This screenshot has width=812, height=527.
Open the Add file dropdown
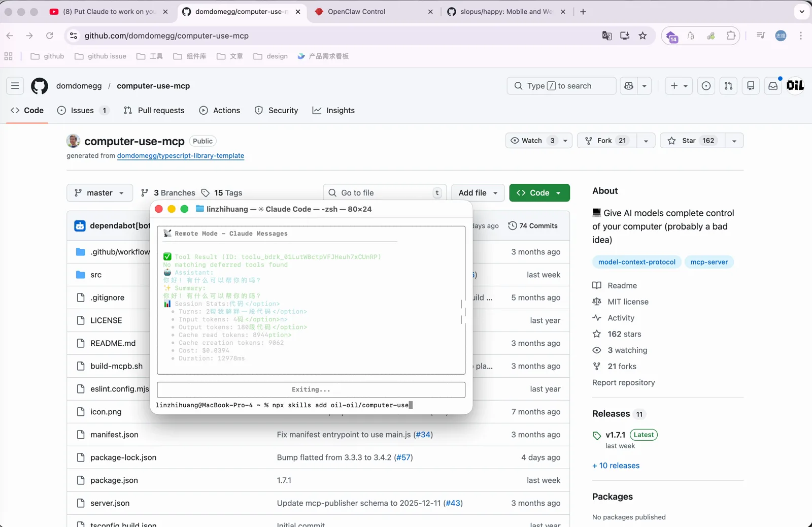pos(478,193)
